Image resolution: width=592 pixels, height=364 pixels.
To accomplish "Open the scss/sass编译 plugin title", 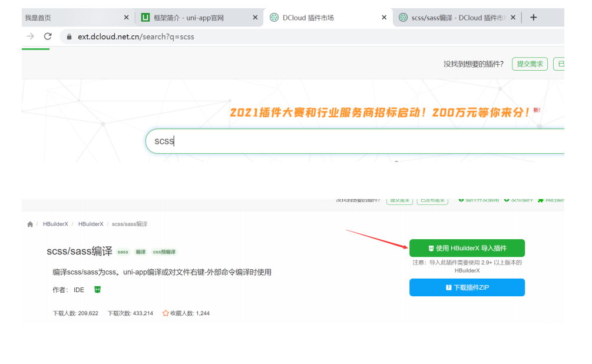I will [x=80, y=251].
